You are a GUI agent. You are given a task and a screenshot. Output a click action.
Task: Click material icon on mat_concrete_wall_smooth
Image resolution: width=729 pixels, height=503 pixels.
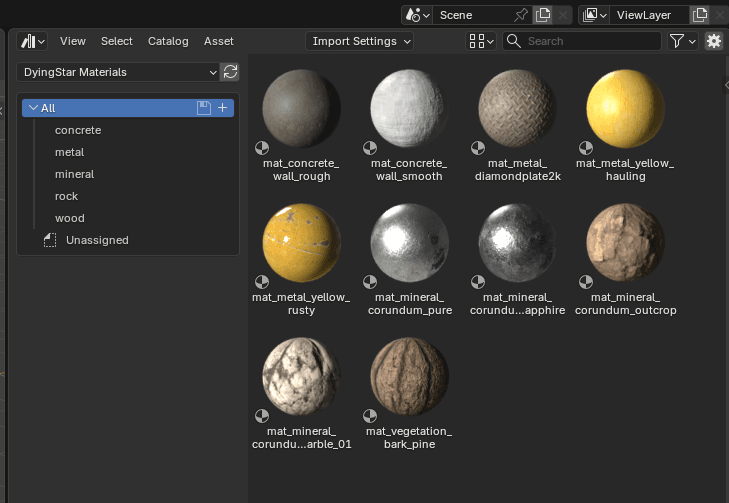[x=370, y=148]
